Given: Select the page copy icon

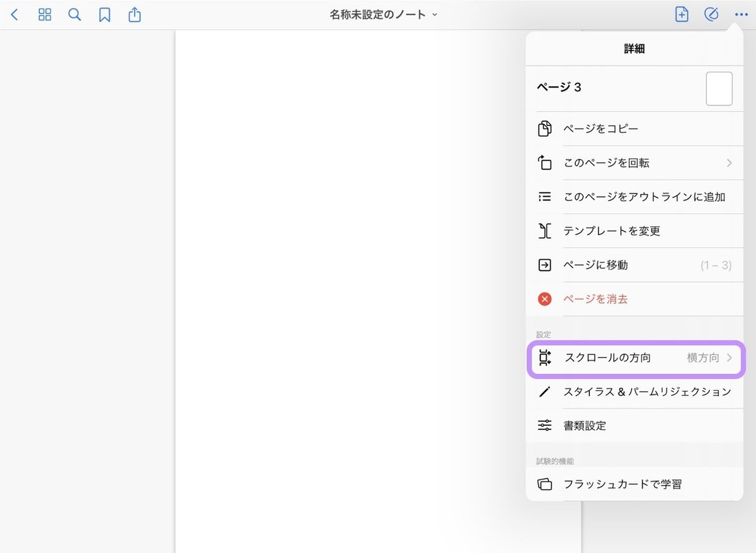Looking at the screenshot, I should tap(544, 129).
